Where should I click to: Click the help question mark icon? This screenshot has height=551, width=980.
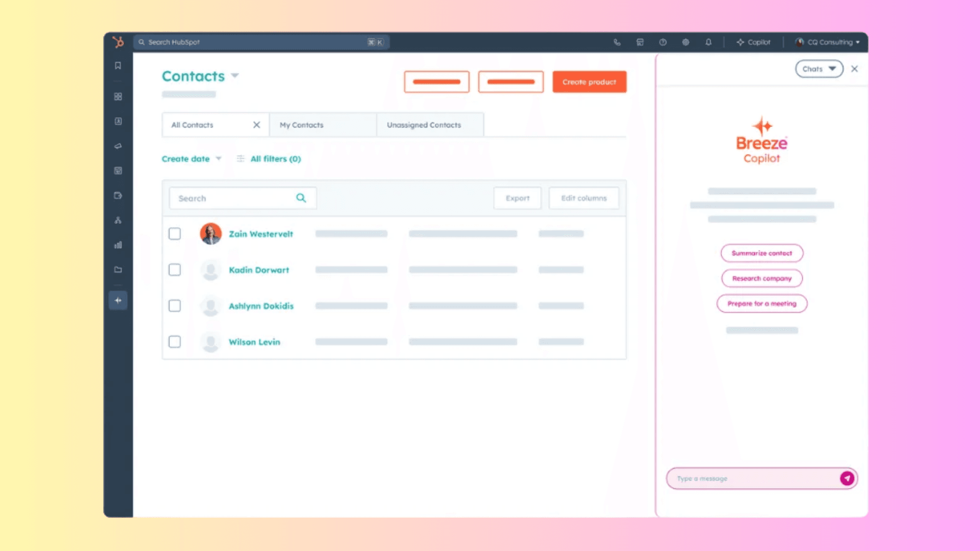(663, 42)
